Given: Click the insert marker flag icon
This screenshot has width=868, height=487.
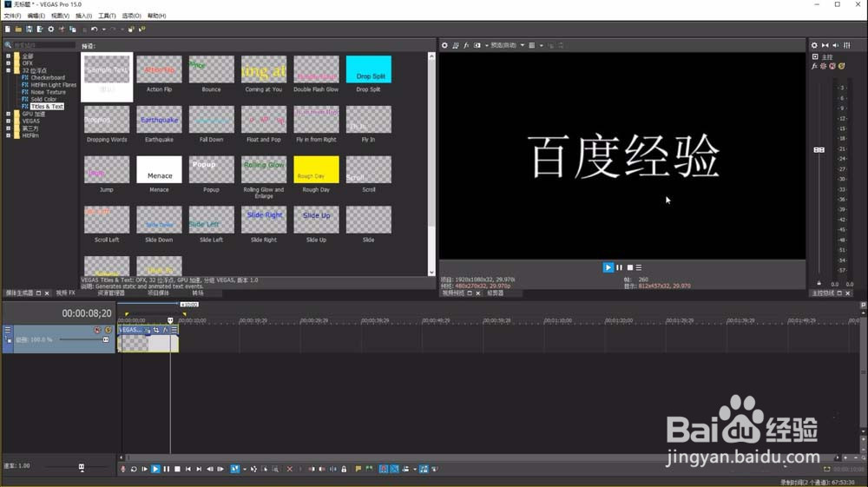Looking at the screenshot, I should click(358, 469).
